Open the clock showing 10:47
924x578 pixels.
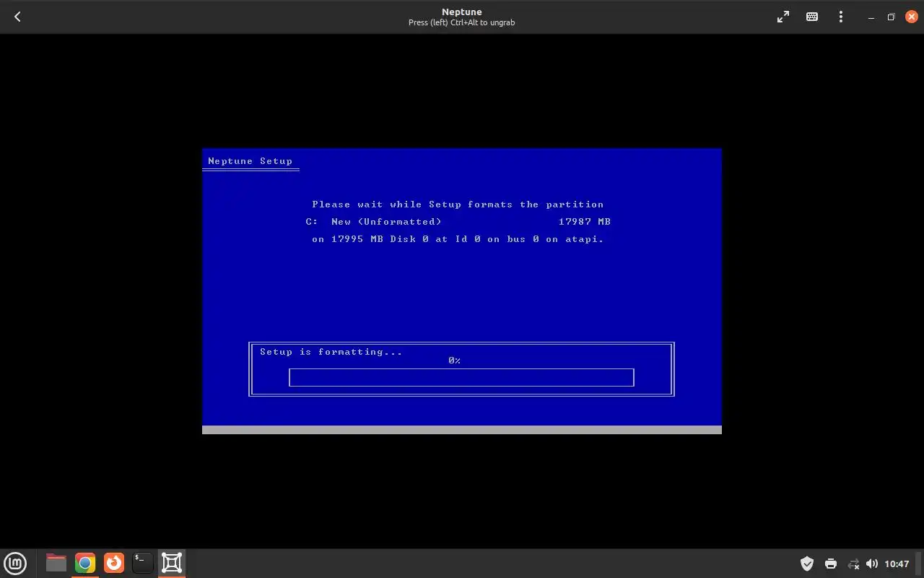pos(897,564)
